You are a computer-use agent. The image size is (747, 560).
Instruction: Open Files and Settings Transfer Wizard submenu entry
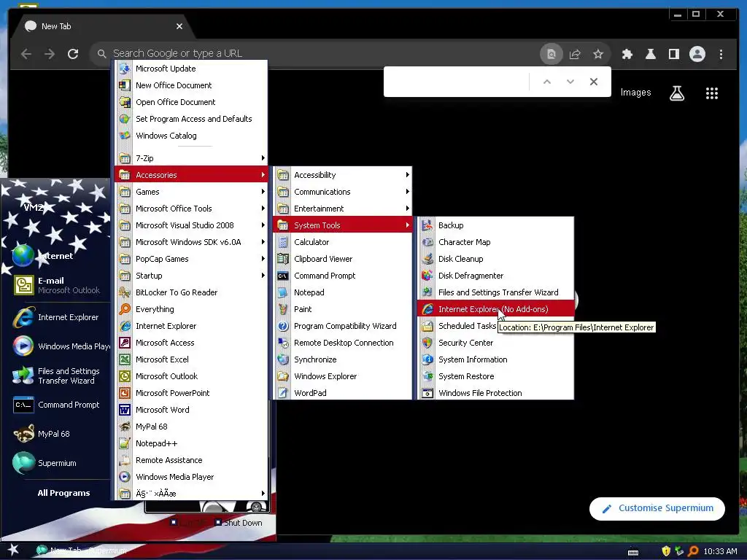[495, 292]
